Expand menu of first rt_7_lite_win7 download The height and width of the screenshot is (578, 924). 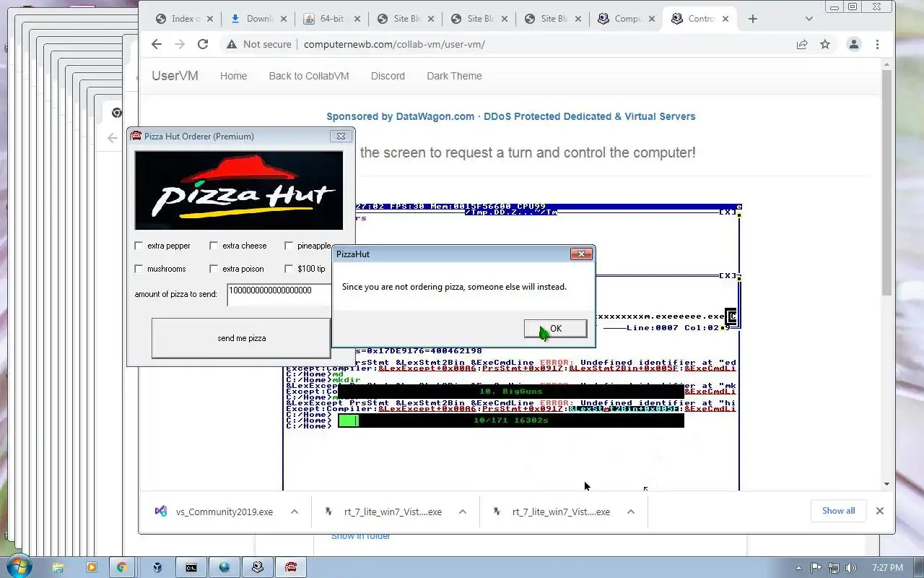(x=463, y=512)
